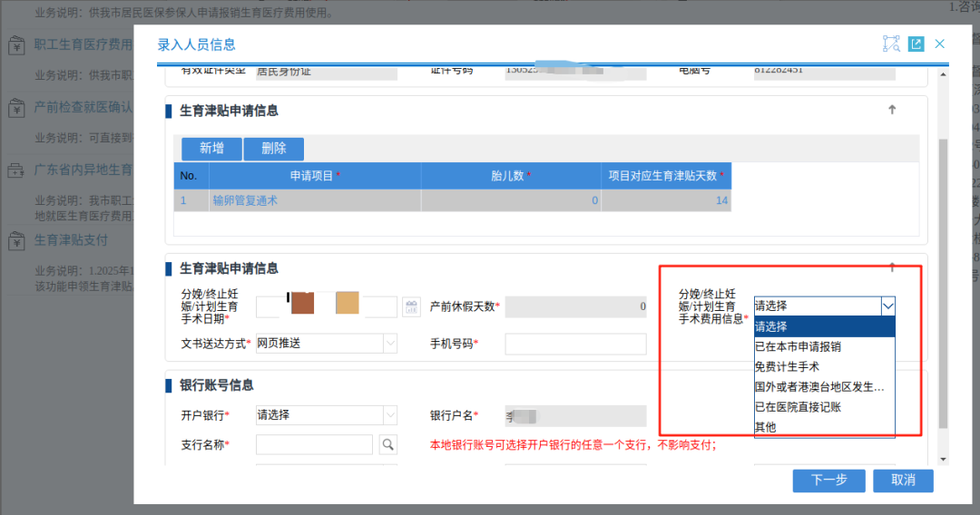Click inside the 手机号码 input field
980x515 pixels.
(575, 344)
